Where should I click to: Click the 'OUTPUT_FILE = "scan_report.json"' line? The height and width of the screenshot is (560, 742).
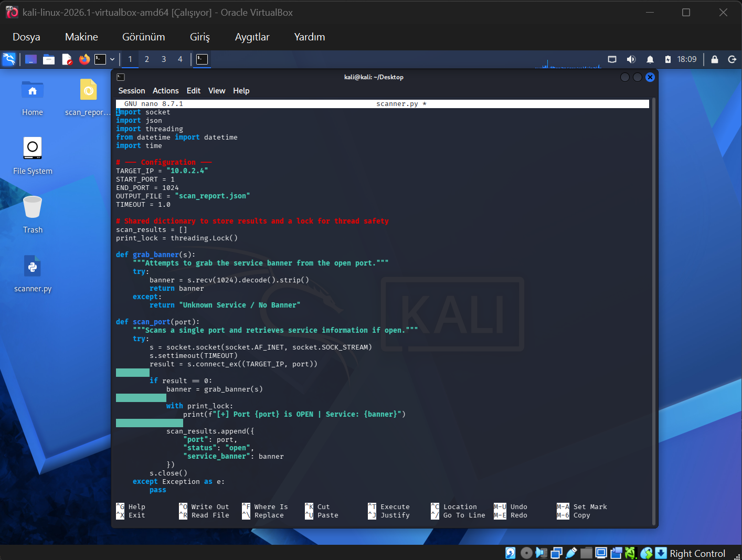click(183, 196)
